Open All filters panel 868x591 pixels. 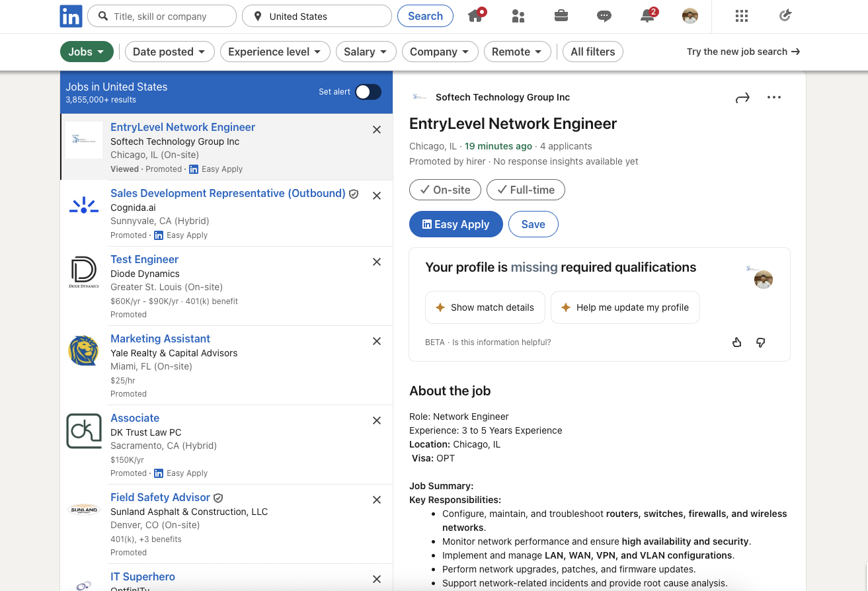(x=593, y=52)
